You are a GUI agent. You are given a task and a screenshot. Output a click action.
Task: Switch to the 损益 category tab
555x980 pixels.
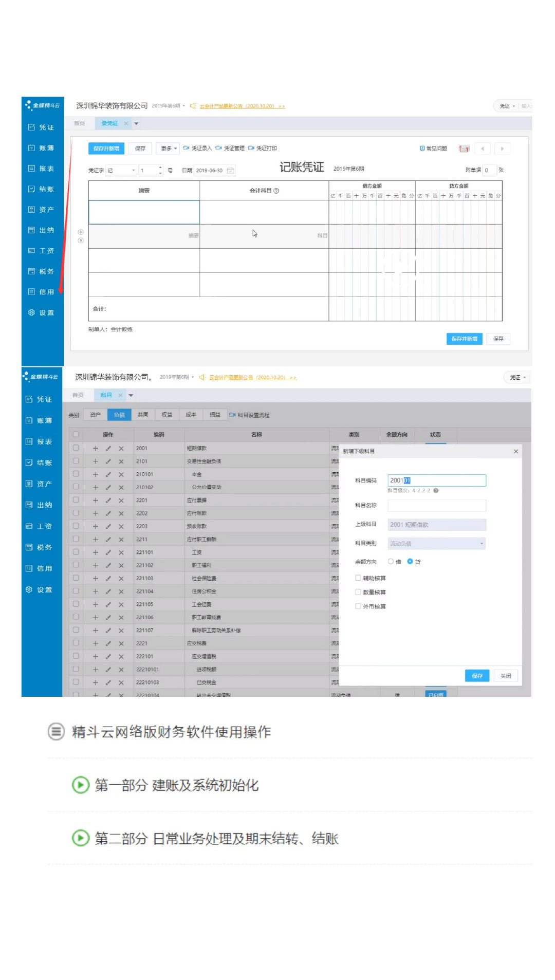click(215, 415)
